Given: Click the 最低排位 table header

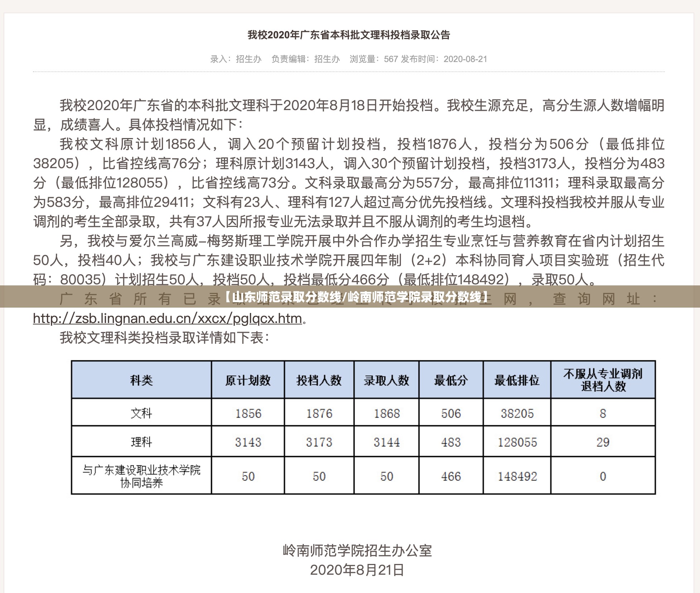Looking at the screenshot, I should point(517,380).
